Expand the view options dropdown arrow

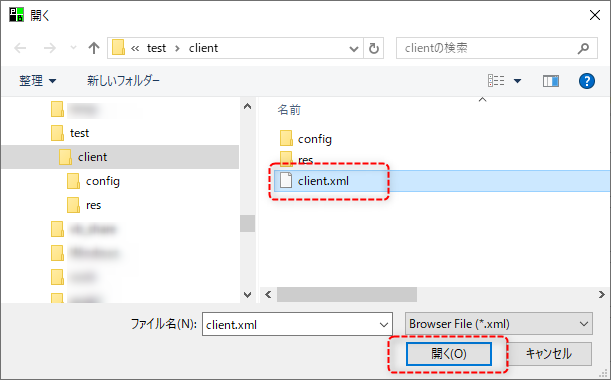517,81
